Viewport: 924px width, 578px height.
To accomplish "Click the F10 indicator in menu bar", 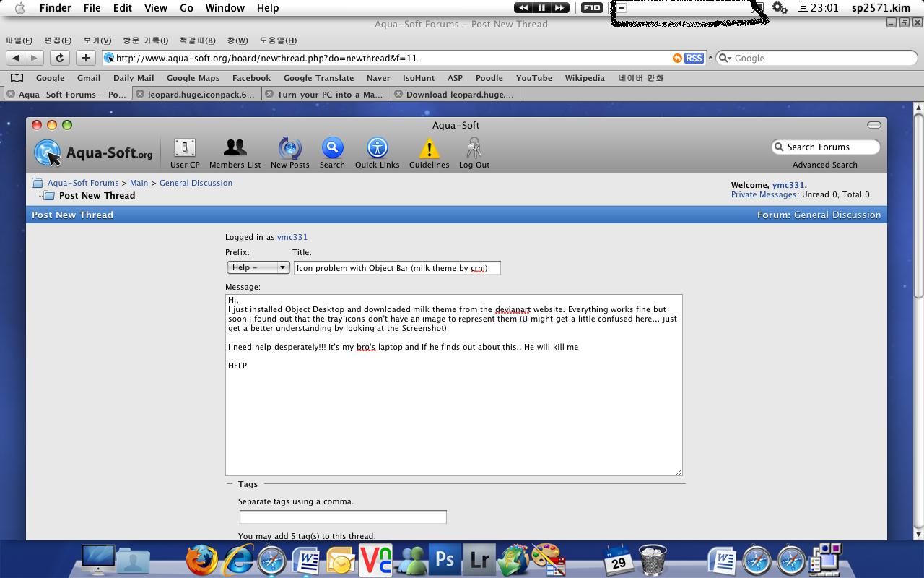I will pos(592,8).
